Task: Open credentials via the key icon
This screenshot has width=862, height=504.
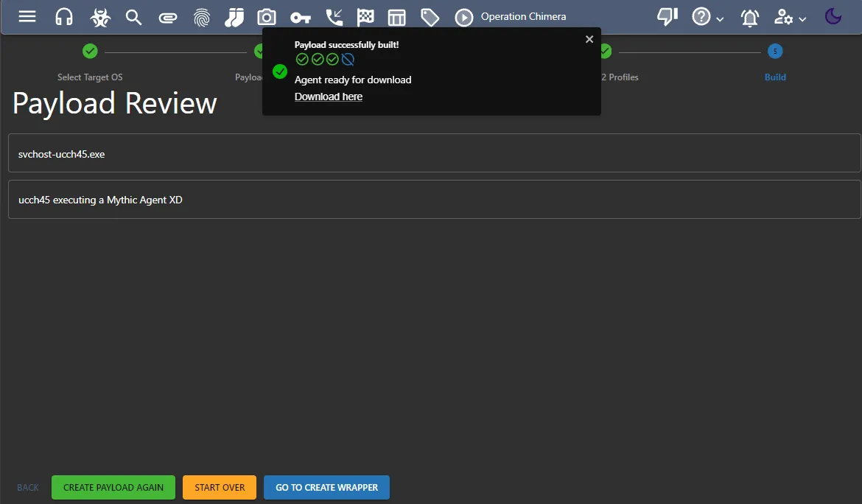Action: click(300, 17)
